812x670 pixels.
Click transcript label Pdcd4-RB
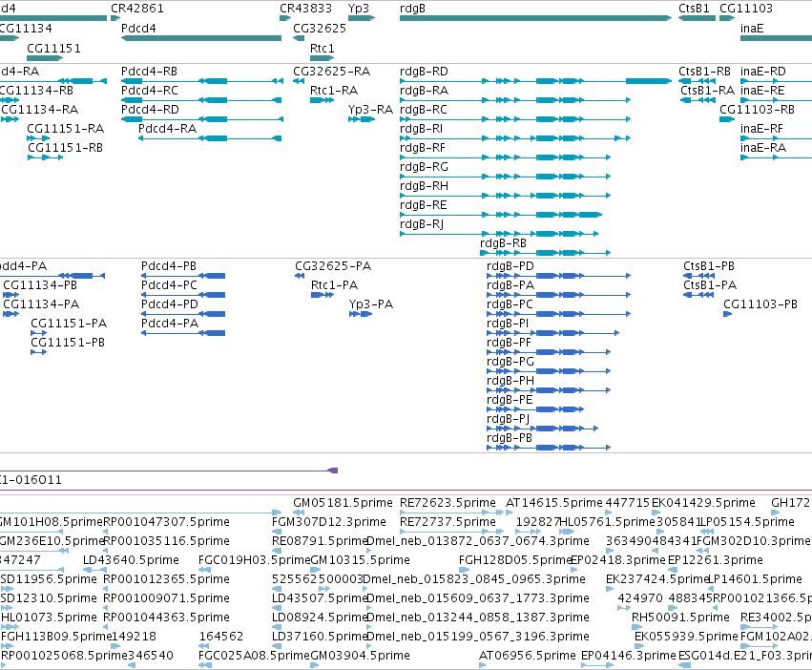tap(149, 72)
